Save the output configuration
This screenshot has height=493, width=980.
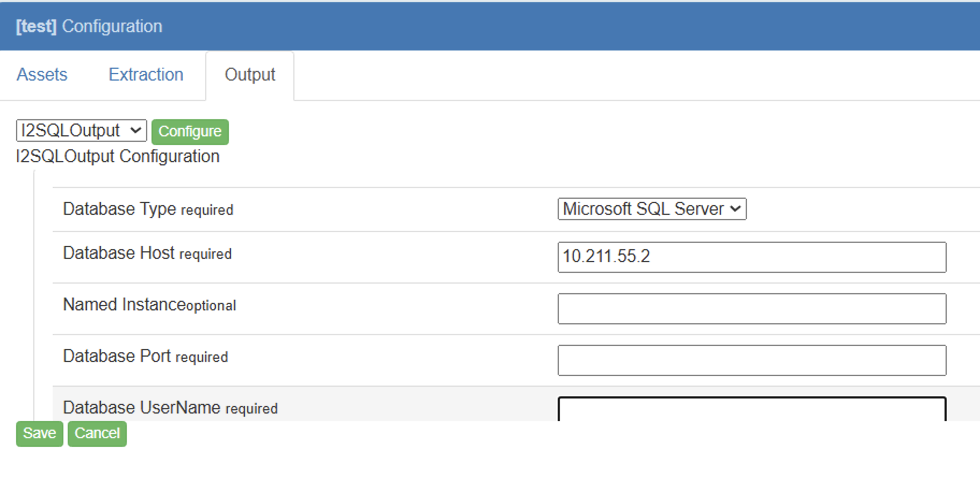39,433
